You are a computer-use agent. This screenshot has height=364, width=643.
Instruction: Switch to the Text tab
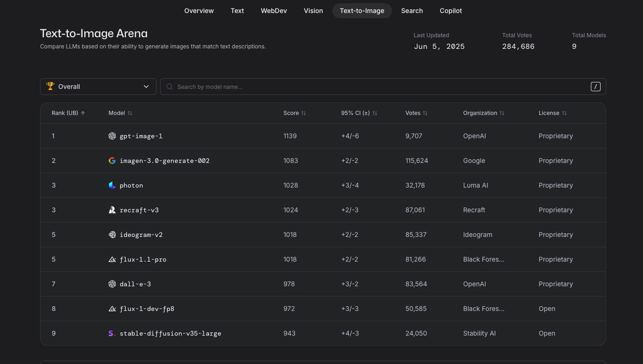(237, 11)
